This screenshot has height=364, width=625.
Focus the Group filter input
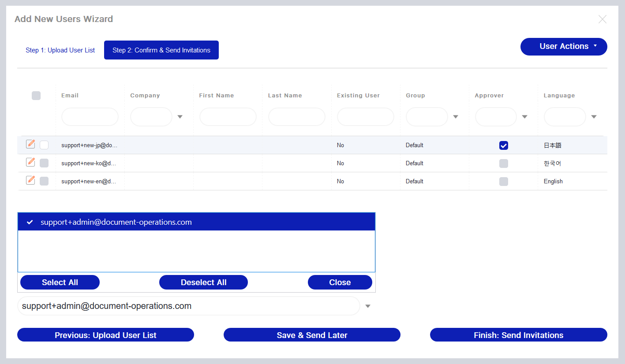coord(427,117)
